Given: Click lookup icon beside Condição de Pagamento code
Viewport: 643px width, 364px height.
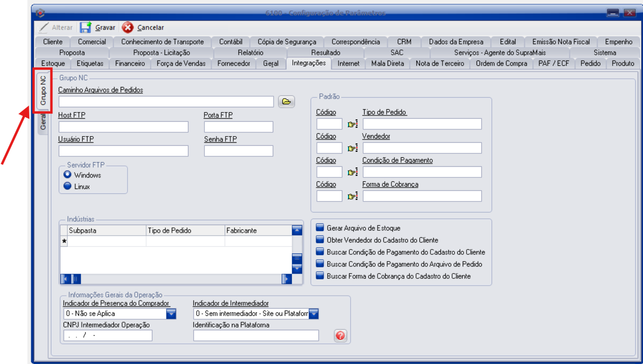Looking at the screenshot, I should (353, 172).
